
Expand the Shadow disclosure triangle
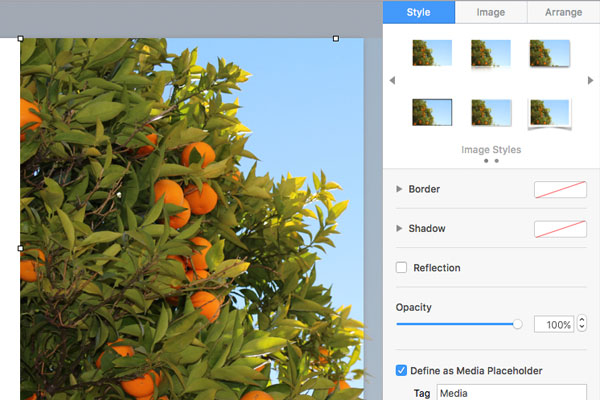[399, 228]
